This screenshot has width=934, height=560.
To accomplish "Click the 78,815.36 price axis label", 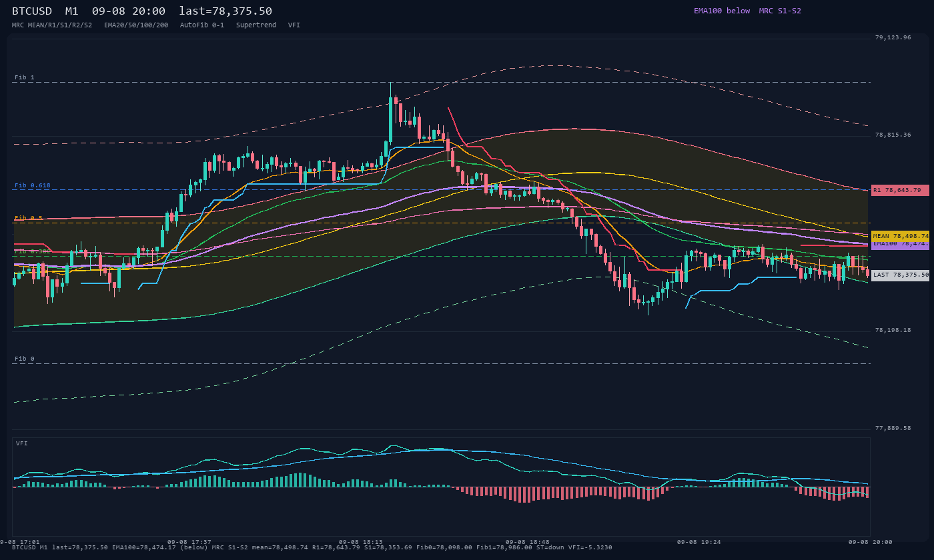I will point(893,135).
